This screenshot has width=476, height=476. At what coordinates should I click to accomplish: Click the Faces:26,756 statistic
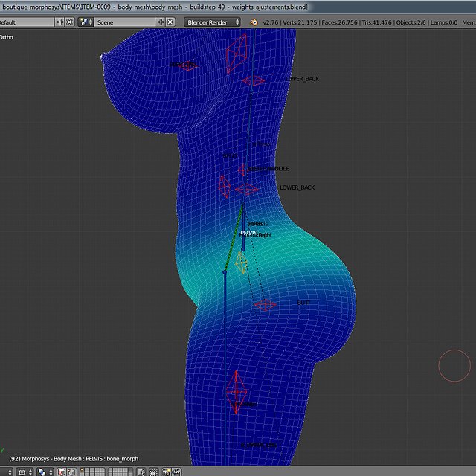339,22
